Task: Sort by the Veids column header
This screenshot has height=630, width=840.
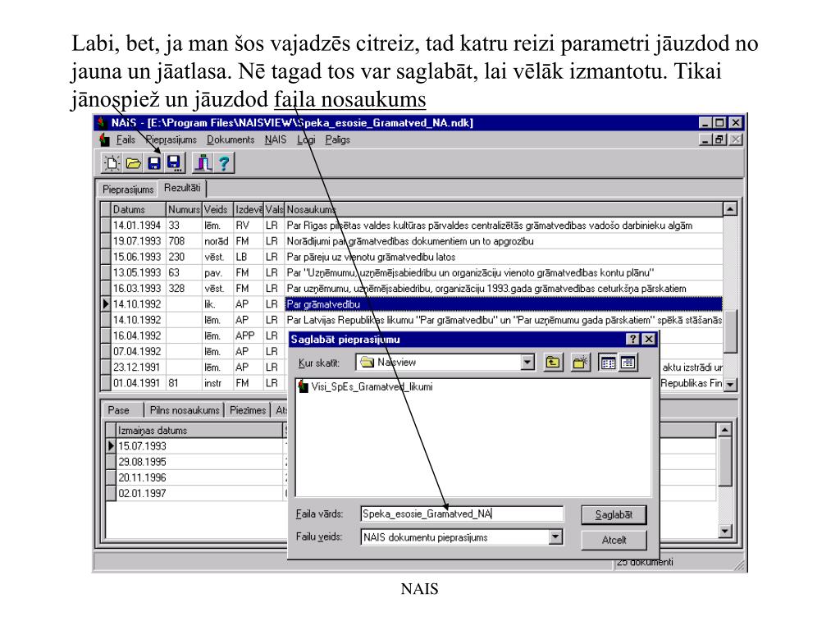Action: pyautogui.click(x=217, y=209)
